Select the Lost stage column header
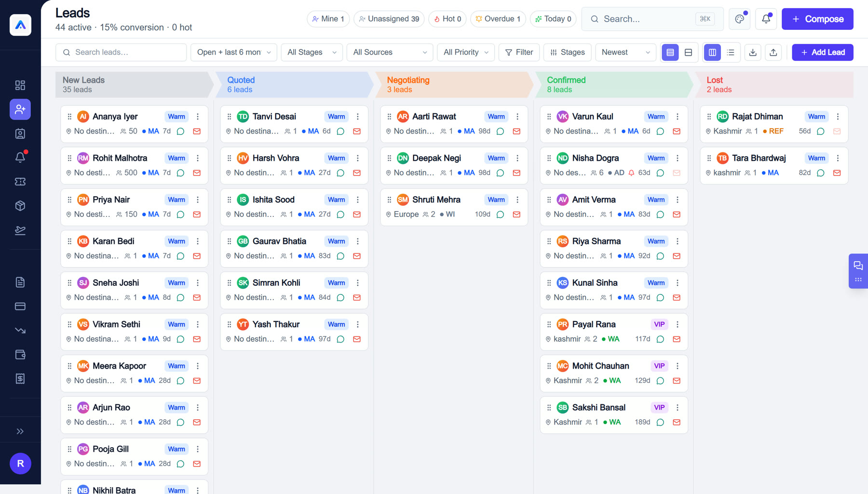Image resolution: width=868 pixels, height=494 pixels. (774, 85)
